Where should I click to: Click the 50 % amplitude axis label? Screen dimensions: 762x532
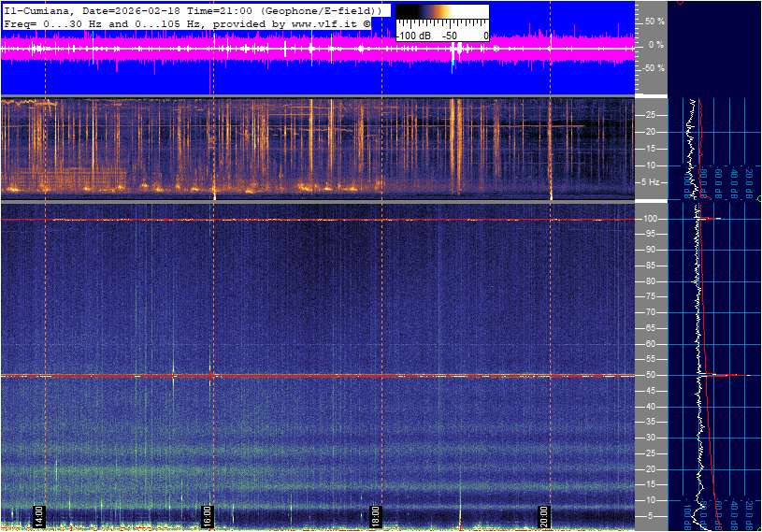pos(654,21)
